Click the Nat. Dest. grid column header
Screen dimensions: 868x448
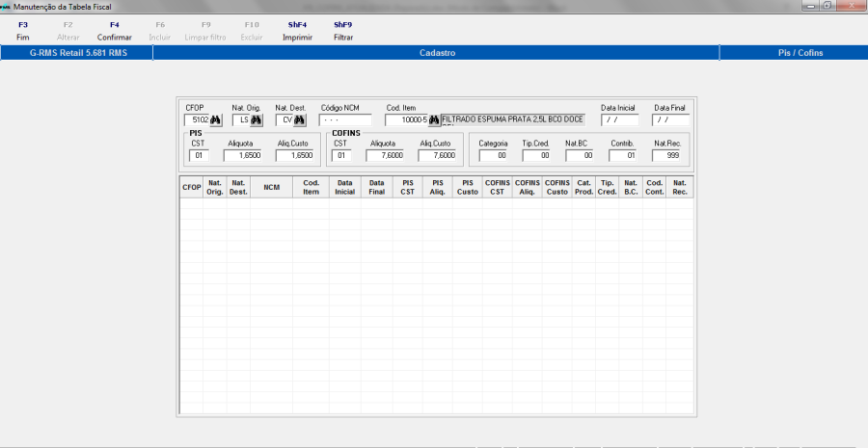(238, 188)
